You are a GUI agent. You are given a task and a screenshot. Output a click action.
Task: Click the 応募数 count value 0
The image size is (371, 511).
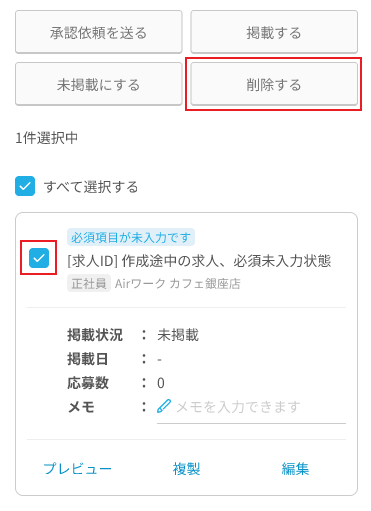(161, 383)
